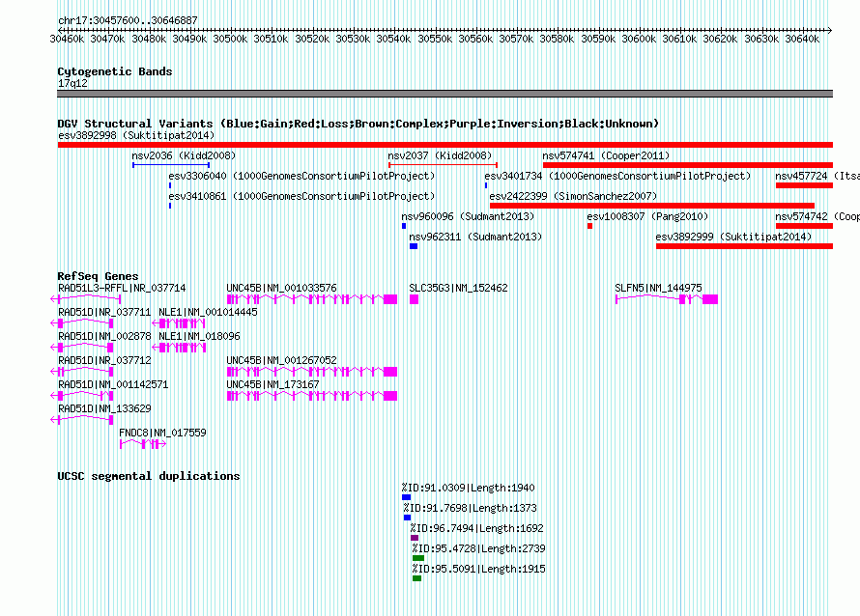The height and width of the screenshot is (616, 860).
Task: Click the 17q12 band label
Action: tap(72, 83)
